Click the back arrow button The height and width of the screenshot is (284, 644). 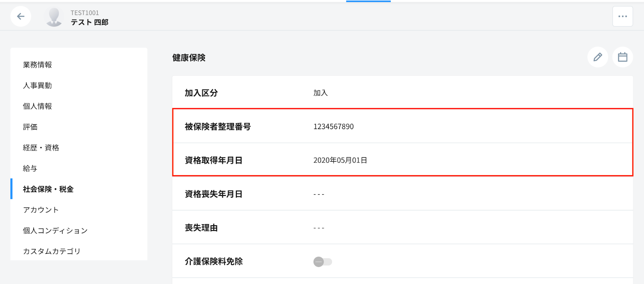(21, 16)
